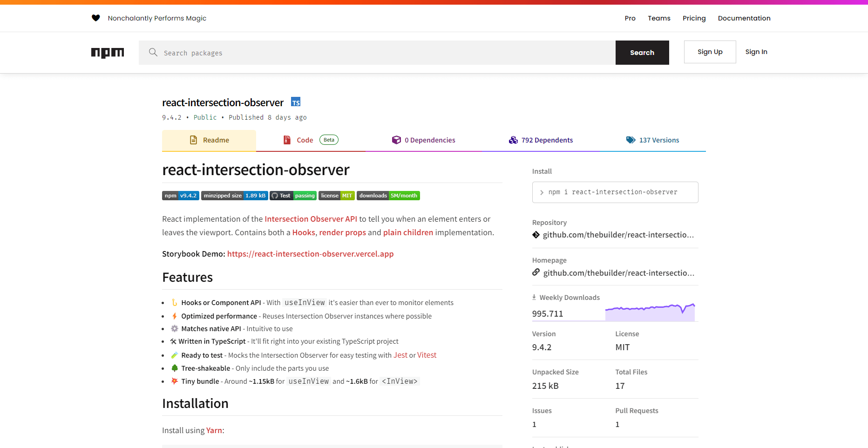Open the Storybook demo vercel.app link

pos(310,254)
